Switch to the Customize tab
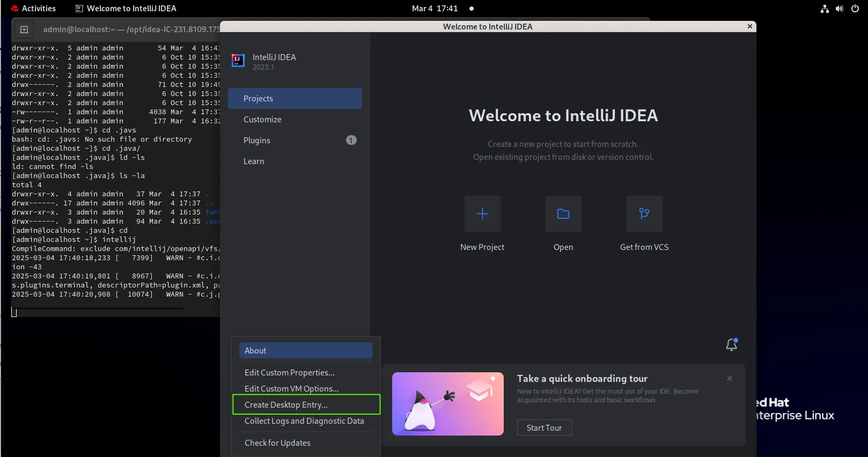The image size is (868, 457). (295, 120)
